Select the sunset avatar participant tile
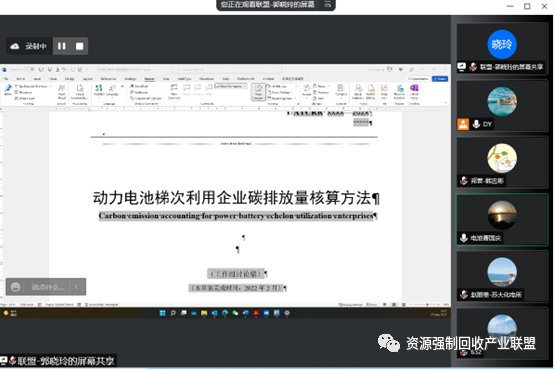This screenshot has width=554, height=369. tap(502, 219)
